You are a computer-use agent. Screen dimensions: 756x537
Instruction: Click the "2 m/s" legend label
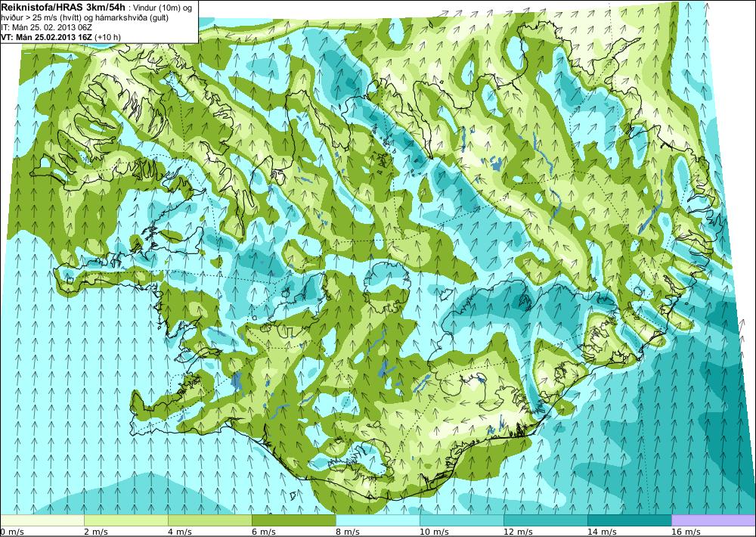click(95, 532)
